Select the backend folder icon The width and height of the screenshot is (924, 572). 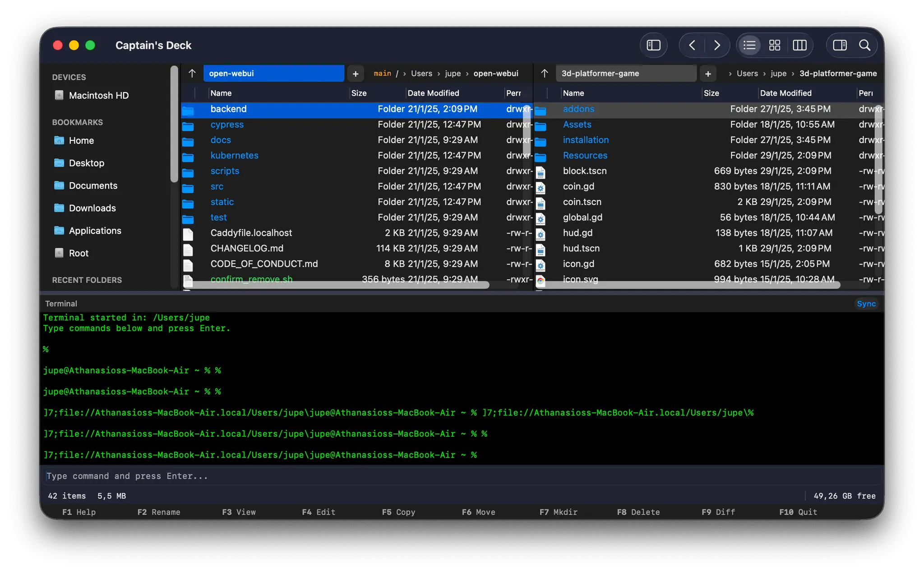(x=188, y=110)
